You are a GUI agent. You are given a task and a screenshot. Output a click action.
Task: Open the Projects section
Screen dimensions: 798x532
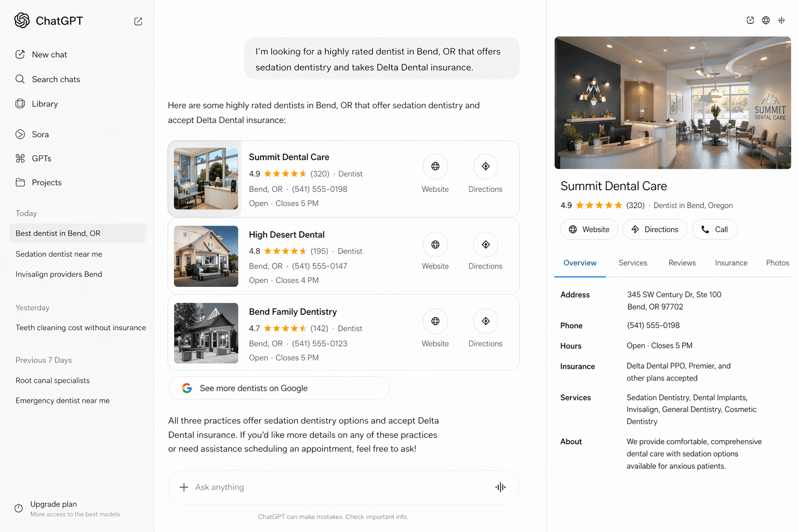coord(46,182)
